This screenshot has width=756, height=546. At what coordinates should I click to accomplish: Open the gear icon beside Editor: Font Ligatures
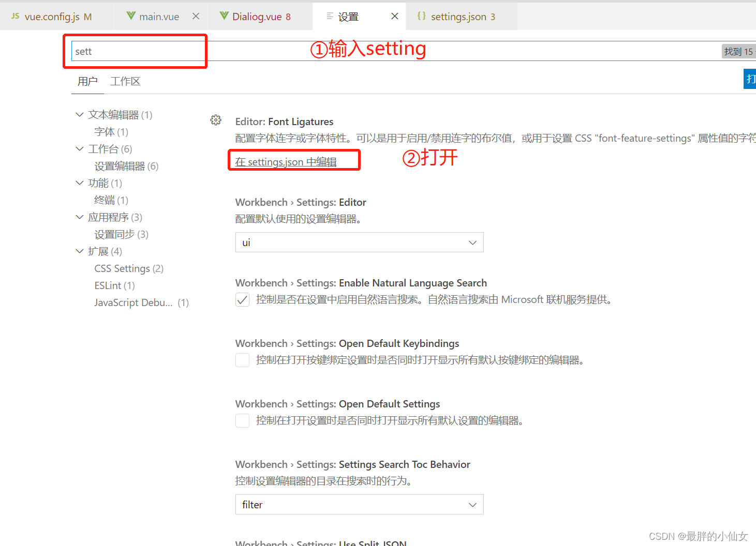(x=216, y=119)
